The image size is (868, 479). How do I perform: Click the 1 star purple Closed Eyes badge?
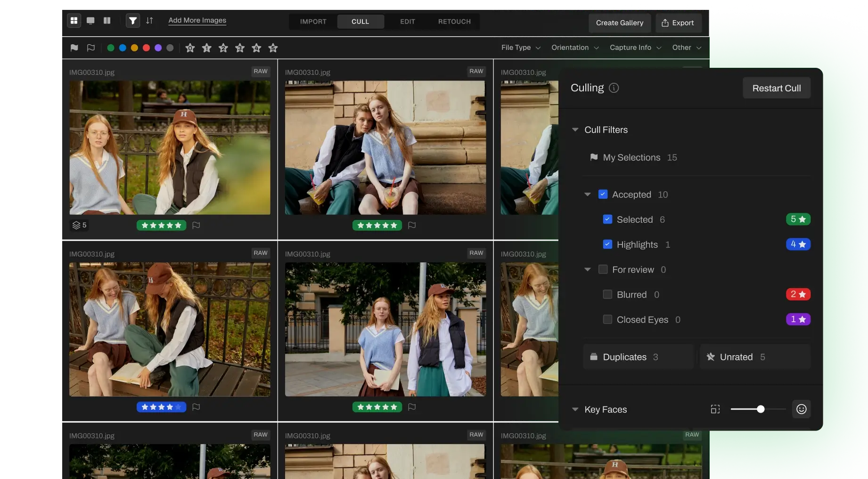(798, 319)
